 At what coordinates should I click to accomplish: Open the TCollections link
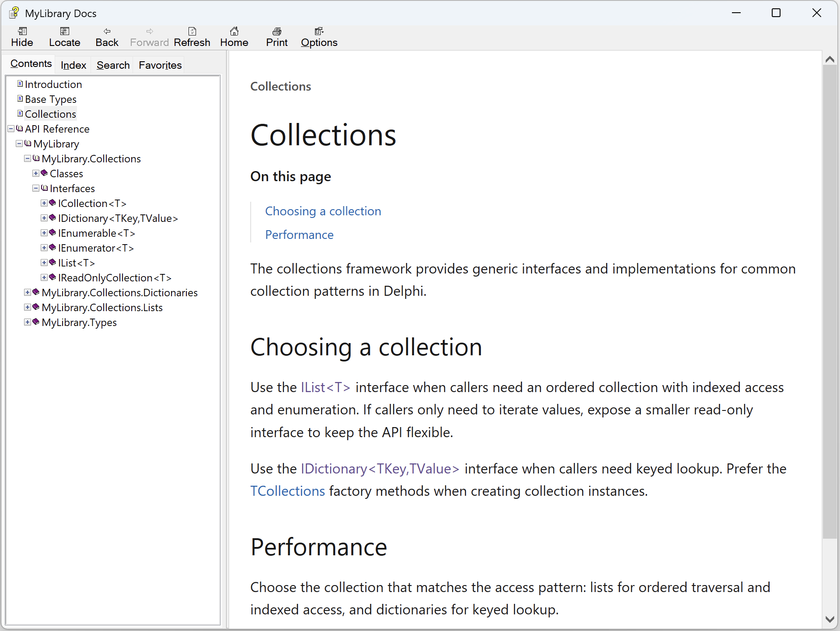287,491
